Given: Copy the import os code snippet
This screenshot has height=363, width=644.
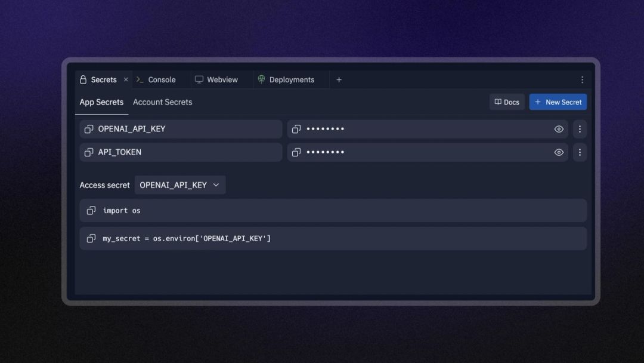Looking at the screenshot, I should pos(91,210).
